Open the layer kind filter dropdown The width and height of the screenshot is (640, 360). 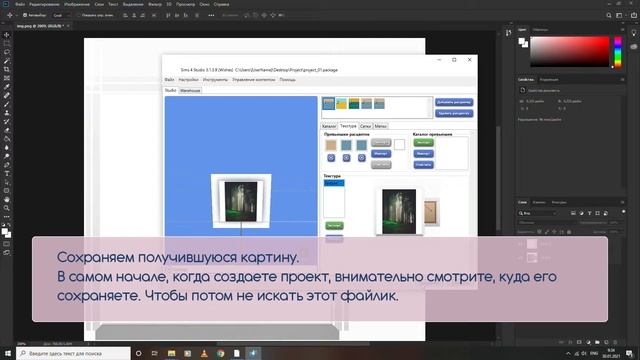pos(537,213)
